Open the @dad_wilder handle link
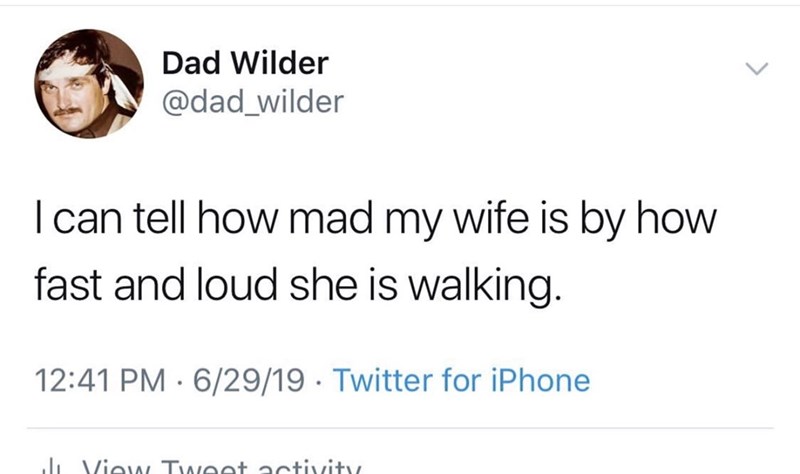Viewport: 800px width, 474px height. 250,101
